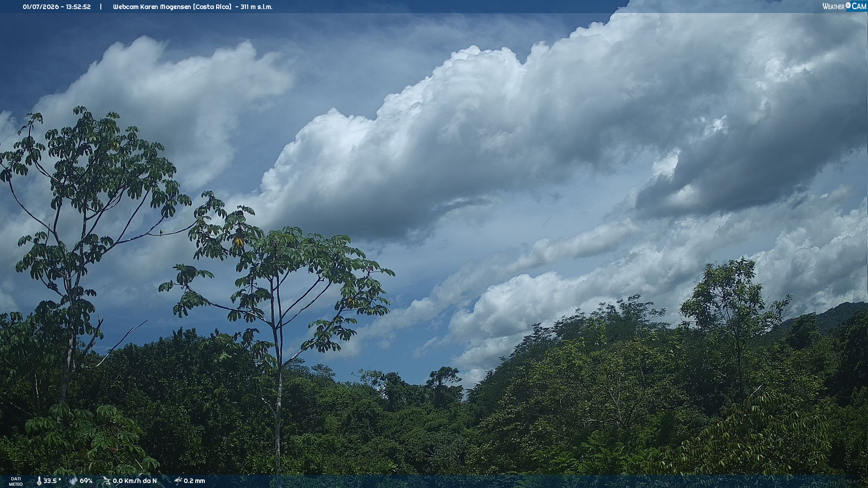Click the thermometer temperature icon
868x488 pixels.
39,481
